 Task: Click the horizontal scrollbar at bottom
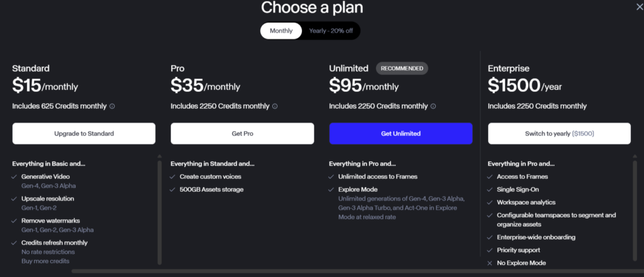click(x=358, y=271)
